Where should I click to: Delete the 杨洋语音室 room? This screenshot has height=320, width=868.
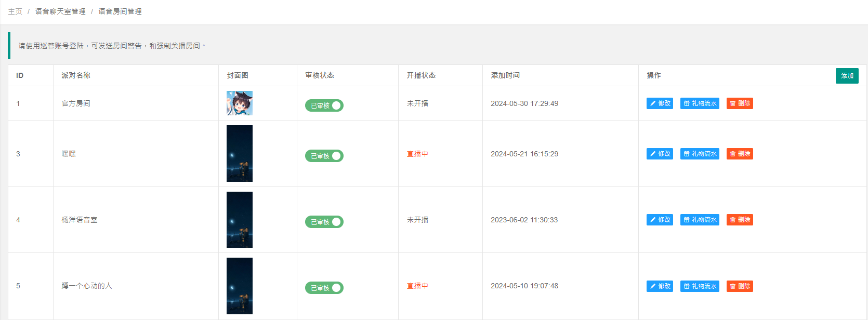(740, 220)
